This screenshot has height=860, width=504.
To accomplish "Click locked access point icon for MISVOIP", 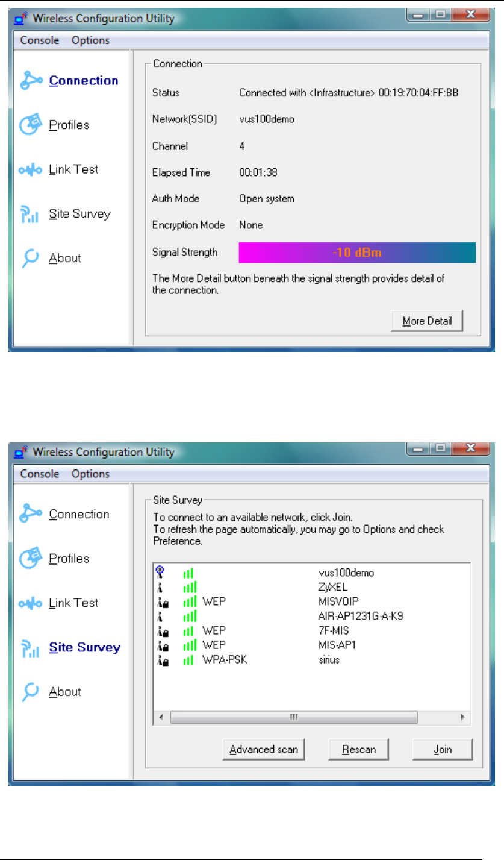I will click(x=162, y=602).
